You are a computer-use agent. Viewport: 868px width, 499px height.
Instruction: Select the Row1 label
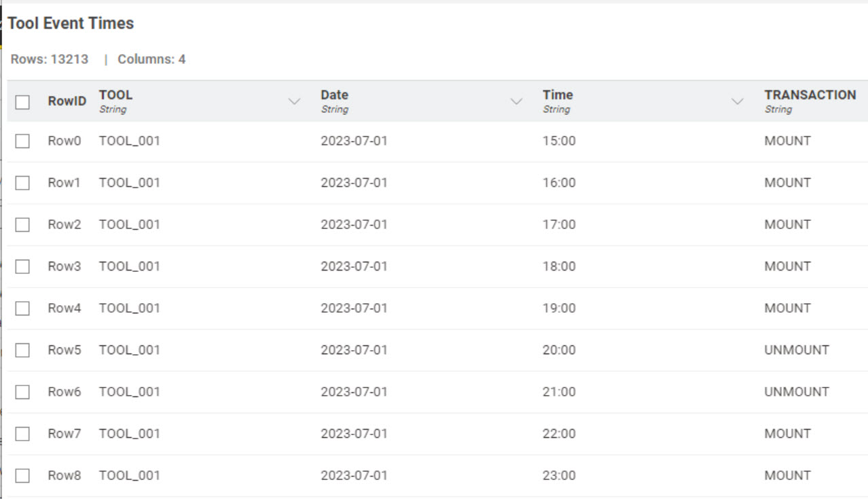tap(65, 183)
